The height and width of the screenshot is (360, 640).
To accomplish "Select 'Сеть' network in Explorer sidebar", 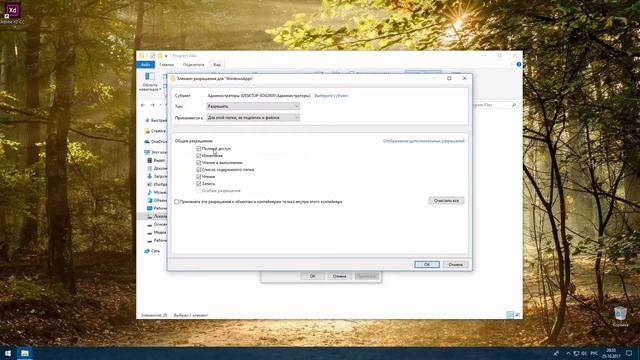I will tap(152, 251).
